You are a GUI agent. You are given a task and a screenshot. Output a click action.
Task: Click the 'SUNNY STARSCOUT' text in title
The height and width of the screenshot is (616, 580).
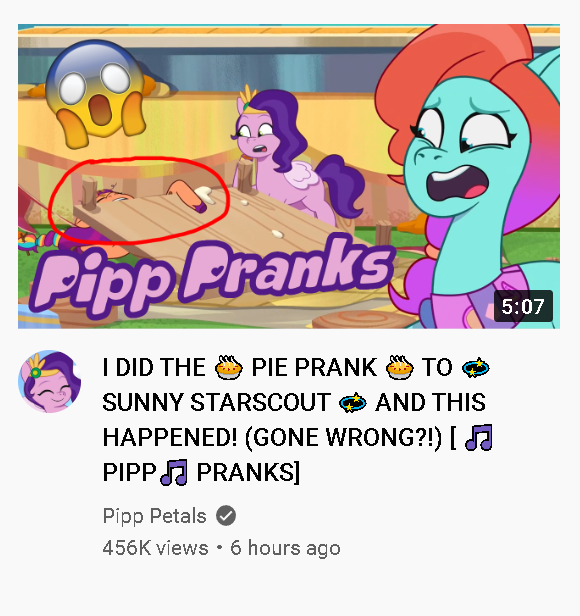pyautogui.click(x=216, y=402)
